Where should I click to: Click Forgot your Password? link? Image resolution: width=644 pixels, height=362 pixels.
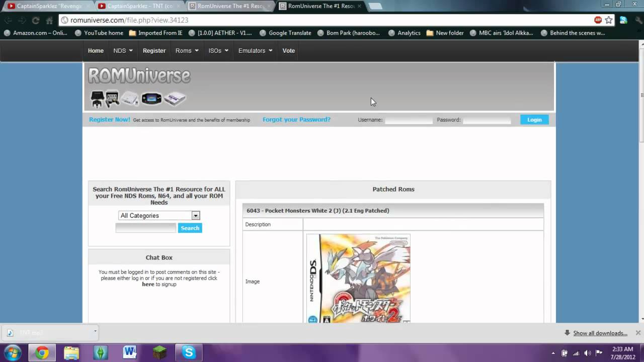(x=296, y=120)
